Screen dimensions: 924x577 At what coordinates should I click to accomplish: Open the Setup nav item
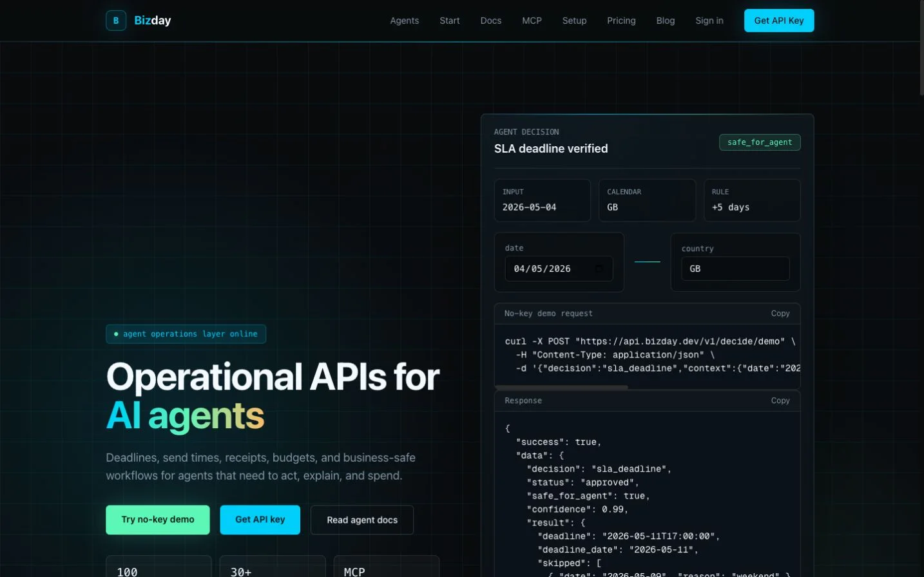[574, 21]
